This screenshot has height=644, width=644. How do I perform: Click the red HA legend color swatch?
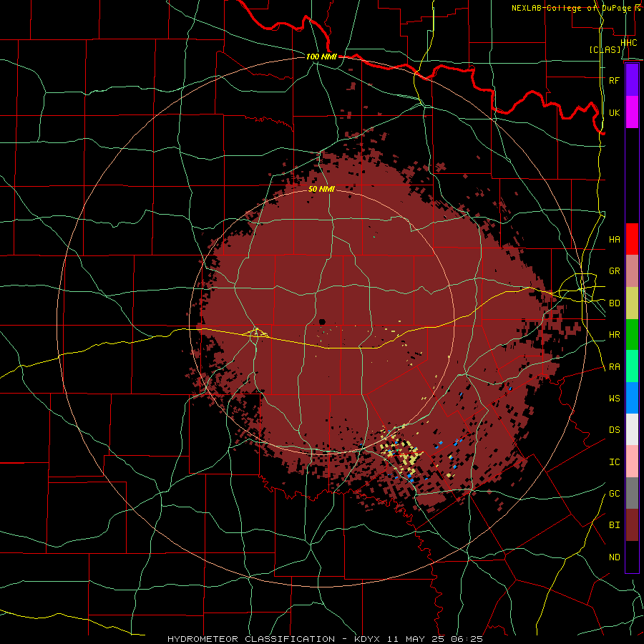point(632,239)
